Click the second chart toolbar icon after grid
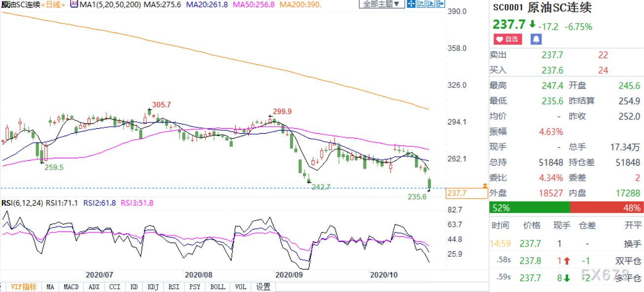Screen dimensions: 644x292 tap(421, 4)
